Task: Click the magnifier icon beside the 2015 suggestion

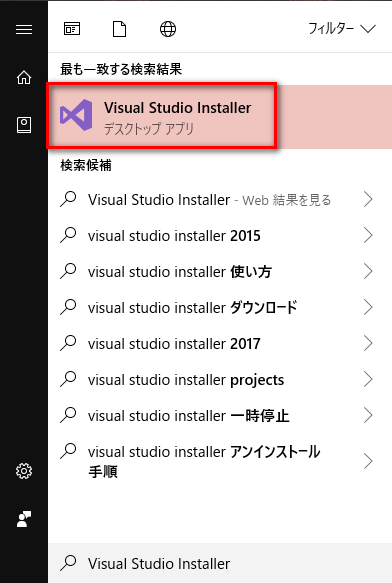Action: tap(68, 235)
